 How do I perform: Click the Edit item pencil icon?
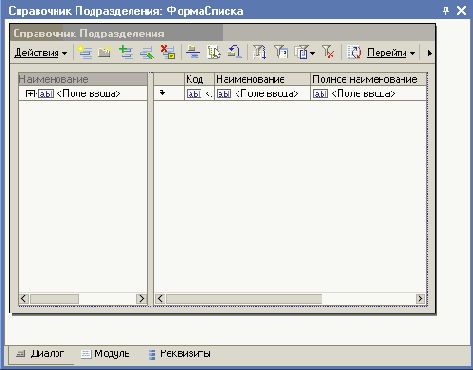[147, 53]
